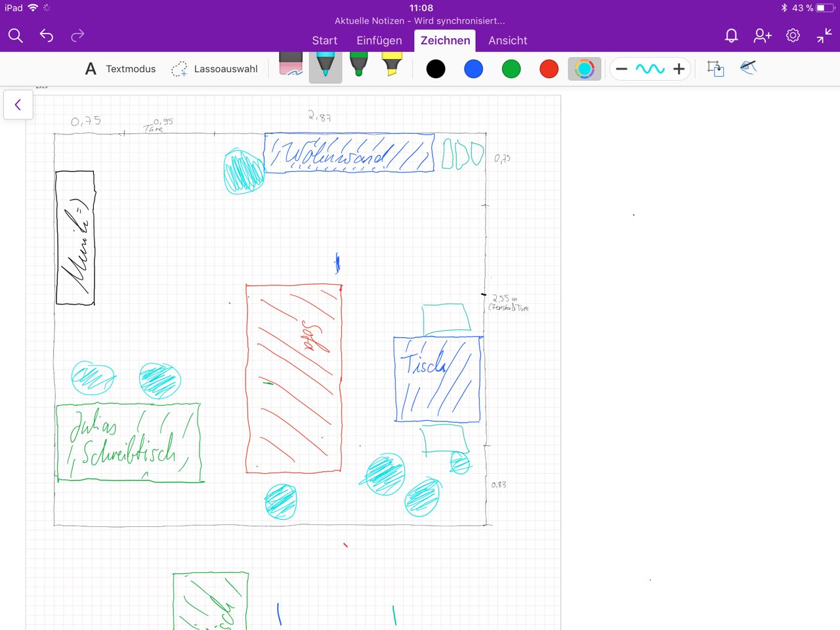The width and height of the screenshot is (840, 630).
Task: Open the Start tab
Action: pyautogui.click(x=324, y=41)
